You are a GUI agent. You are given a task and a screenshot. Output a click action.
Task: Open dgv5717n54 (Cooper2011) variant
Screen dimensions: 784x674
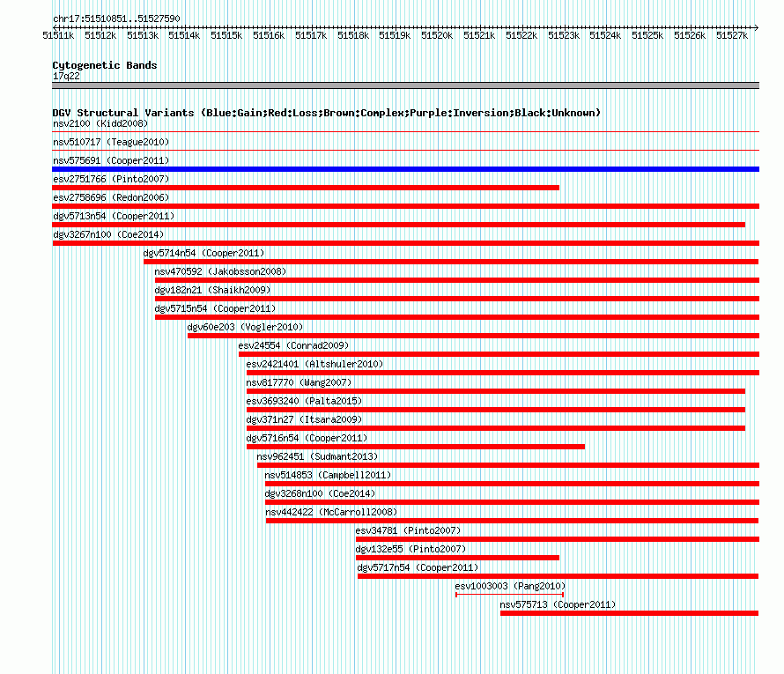[x=418, y=567]
